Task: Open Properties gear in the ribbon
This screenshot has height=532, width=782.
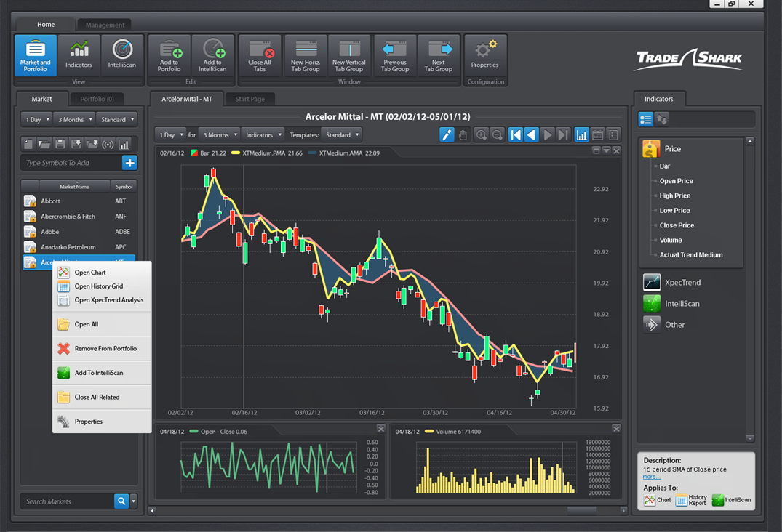Action: click(x=484, y=55)
